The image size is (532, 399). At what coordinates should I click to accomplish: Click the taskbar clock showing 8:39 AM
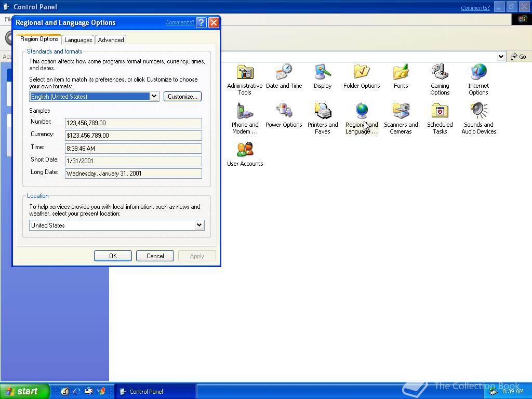[513, 391]
